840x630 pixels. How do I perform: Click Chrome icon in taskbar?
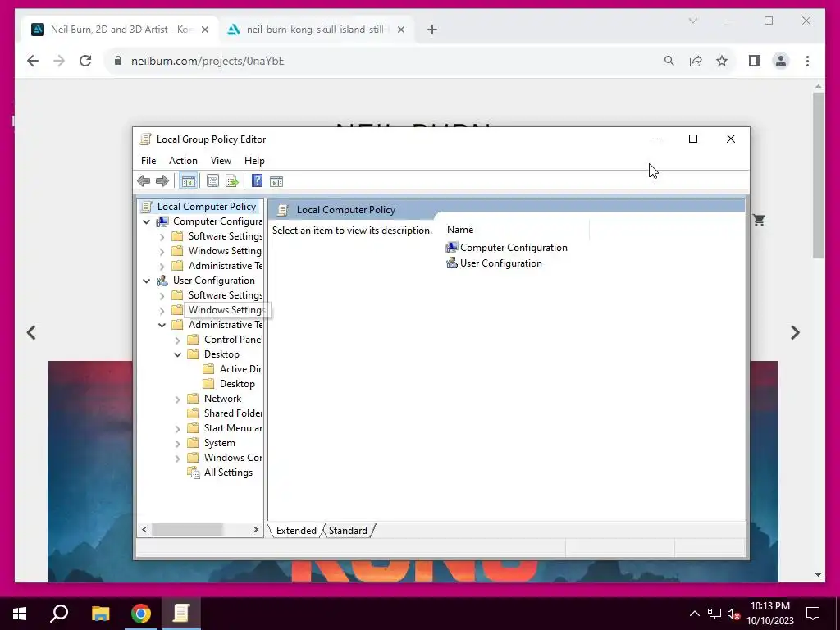141,614
